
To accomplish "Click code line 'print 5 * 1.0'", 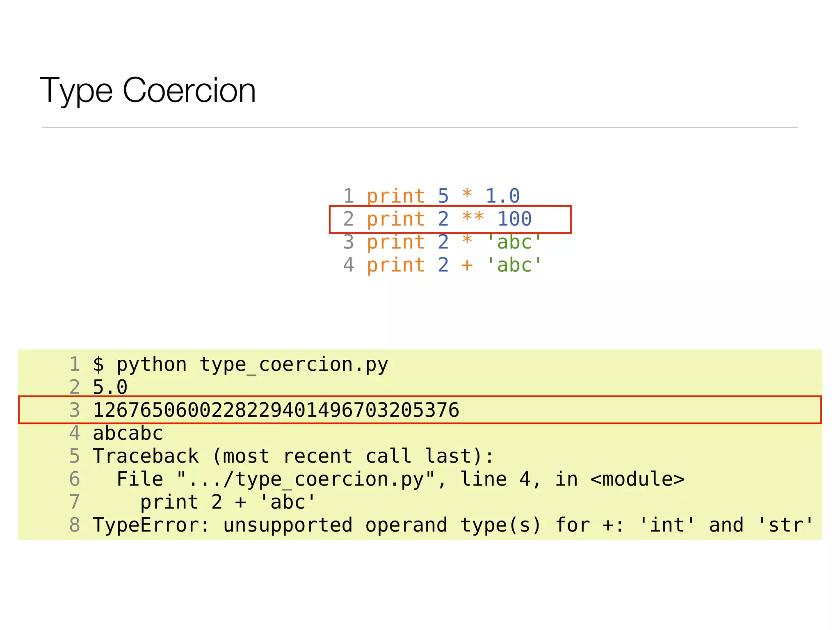I will click(443, 196).
